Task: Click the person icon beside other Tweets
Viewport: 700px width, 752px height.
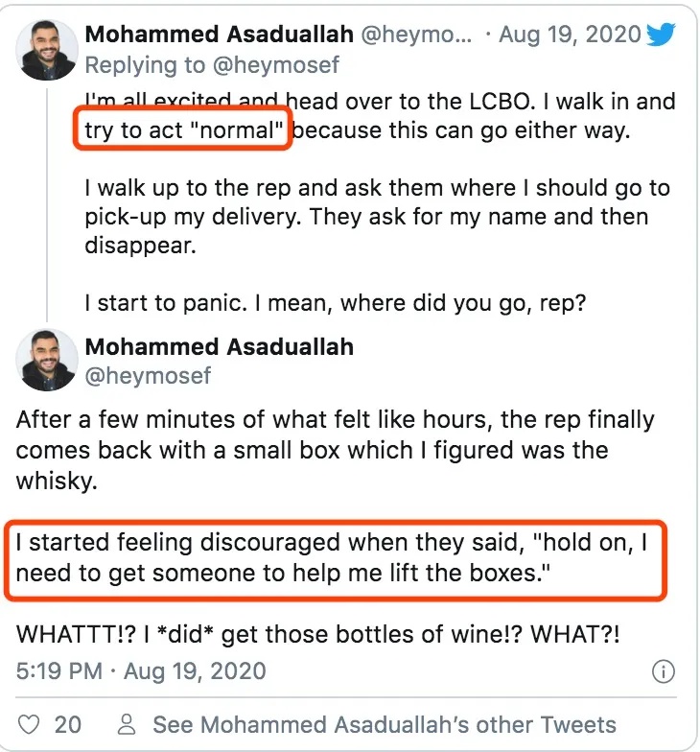Action: coord(125,724)
